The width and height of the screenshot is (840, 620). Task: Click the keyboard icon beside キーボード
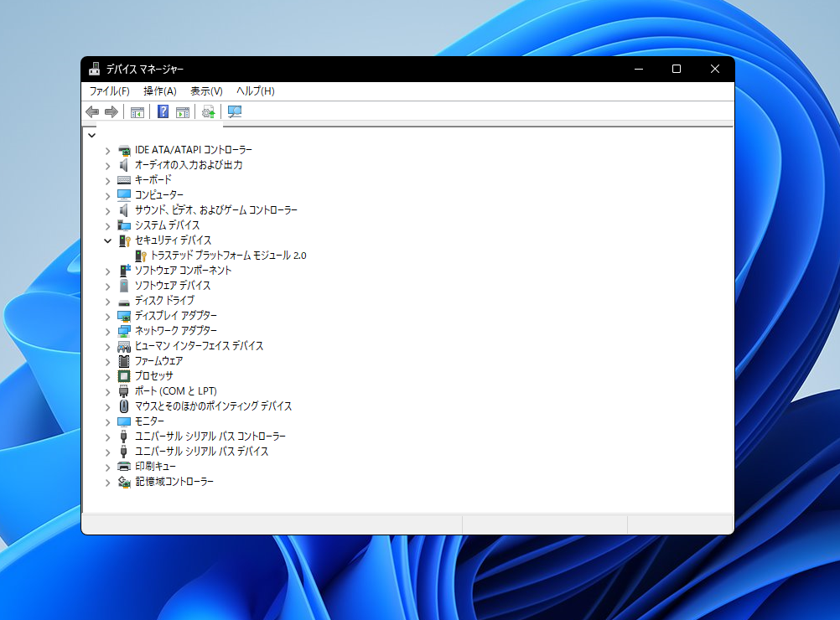(124, 180)
